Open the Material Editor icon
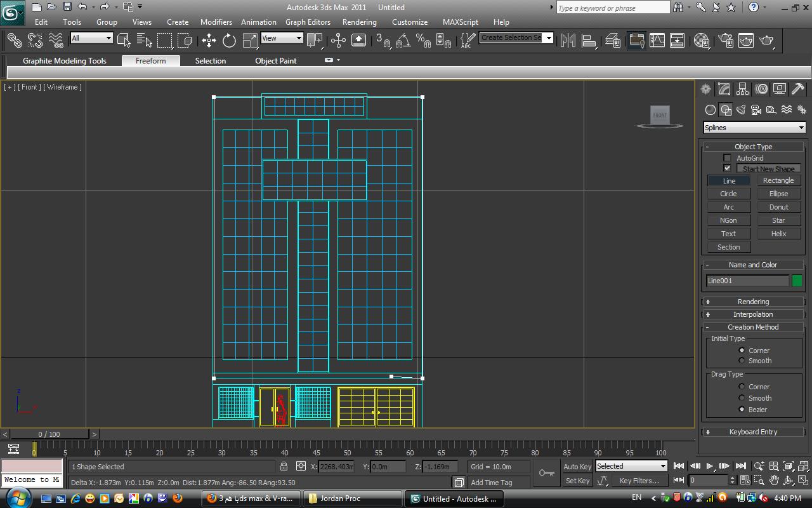Screen dimensions: 812x508 701,41
